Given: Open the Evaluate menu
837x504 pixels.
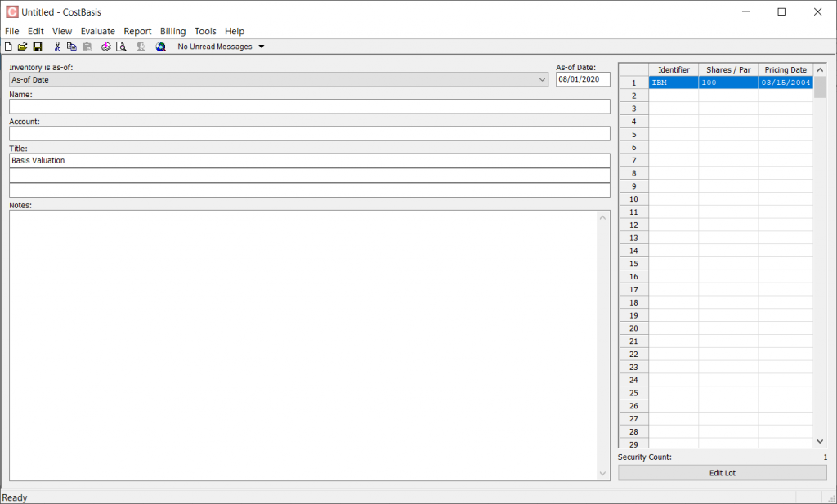Looking at the screenshot, I should (98, 32).
